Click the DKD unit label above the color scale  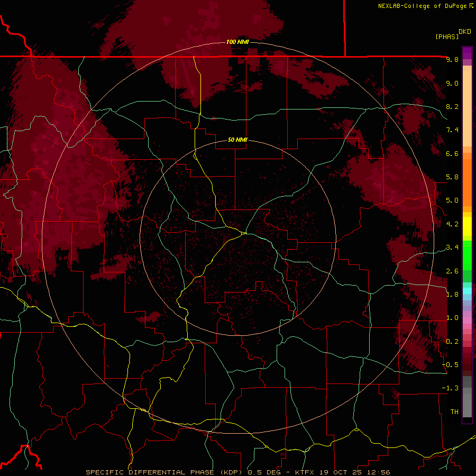click(x=465, y=32)
